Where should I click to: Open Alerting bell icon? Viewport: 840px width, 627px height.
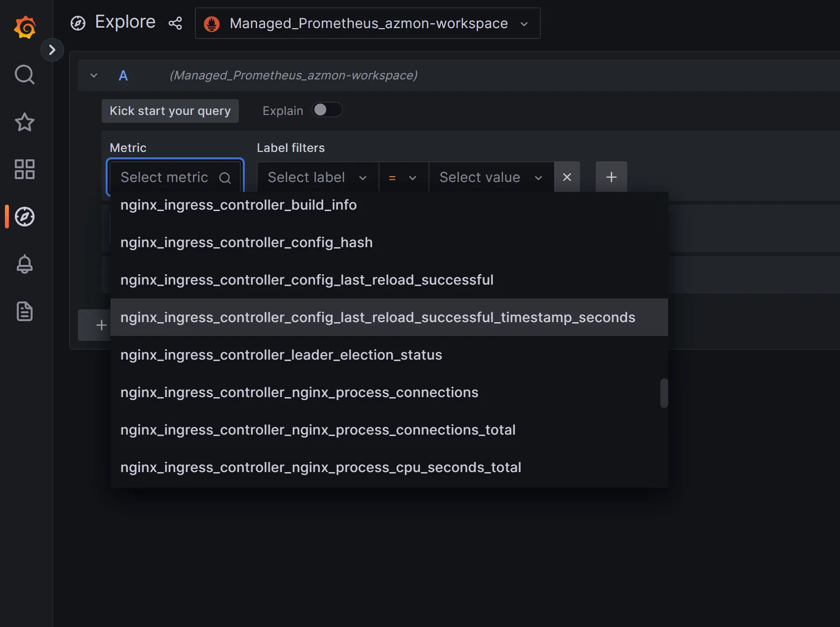pos(25,264)
